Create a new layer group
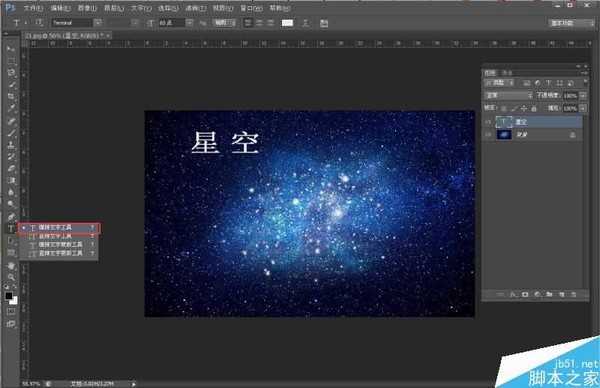 549,294
